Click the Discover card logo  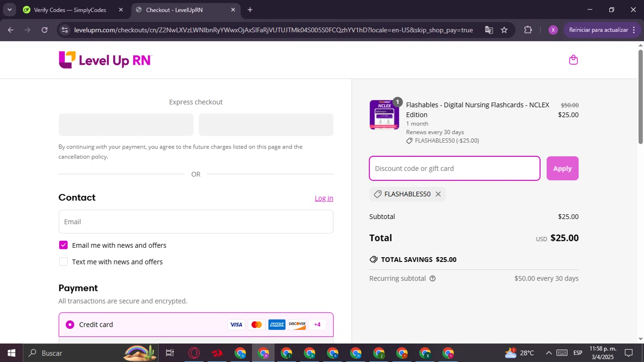coord(297,325)
